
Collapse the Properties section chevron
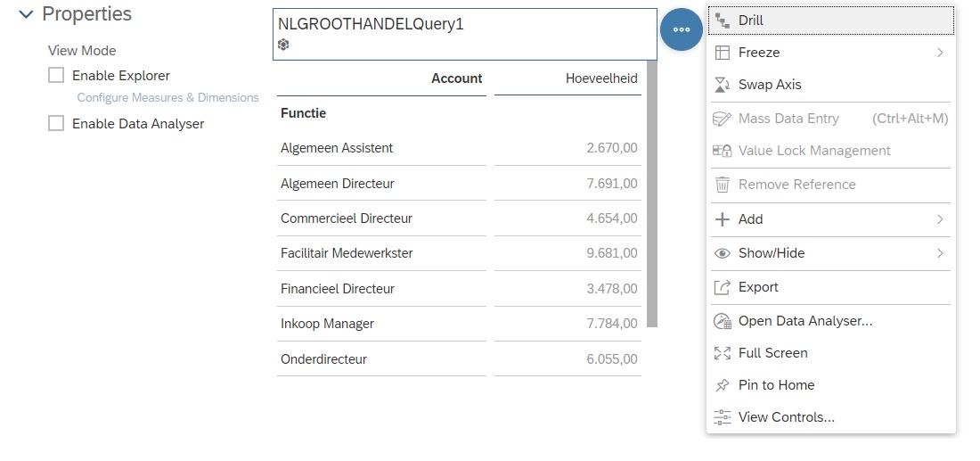[26, 14]
